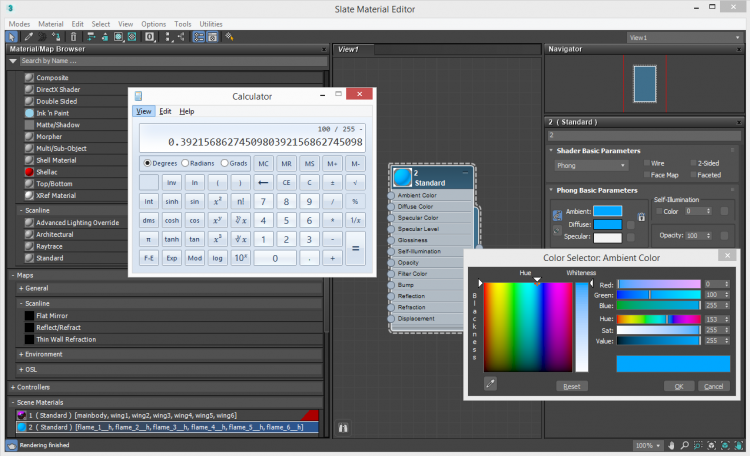The image size is (750, 456).
Task: Open the View1 dropdown at top right
Action: coord(684,37)
